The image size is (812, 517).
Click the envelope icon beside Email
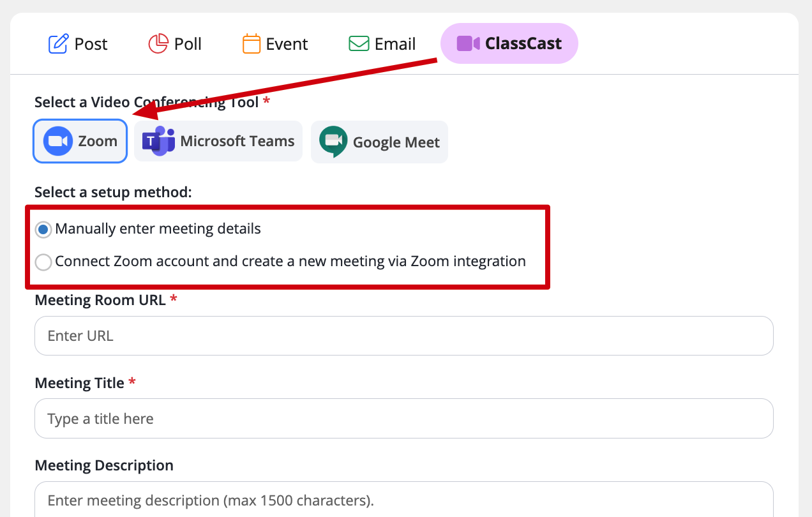point(358,44)
